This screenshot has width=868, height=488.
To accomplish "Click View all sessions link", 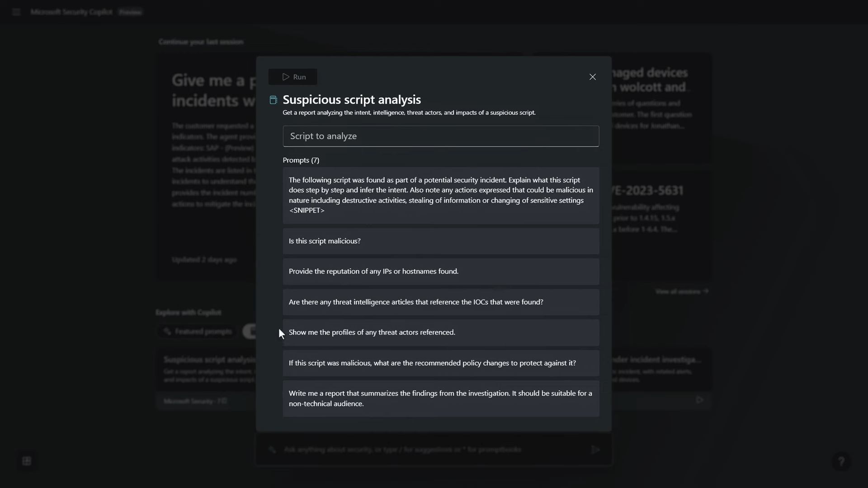I will point(680,291).
